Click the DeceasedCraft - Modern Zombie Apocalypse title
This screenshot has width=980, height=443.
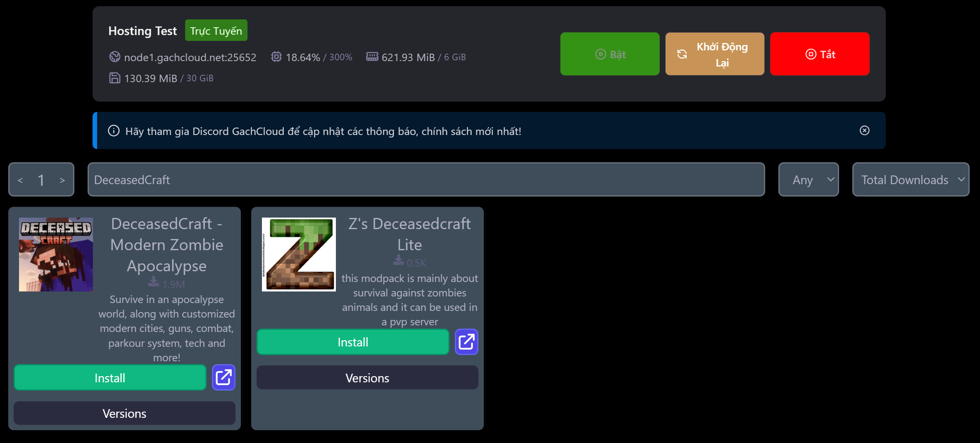point(167,245)
